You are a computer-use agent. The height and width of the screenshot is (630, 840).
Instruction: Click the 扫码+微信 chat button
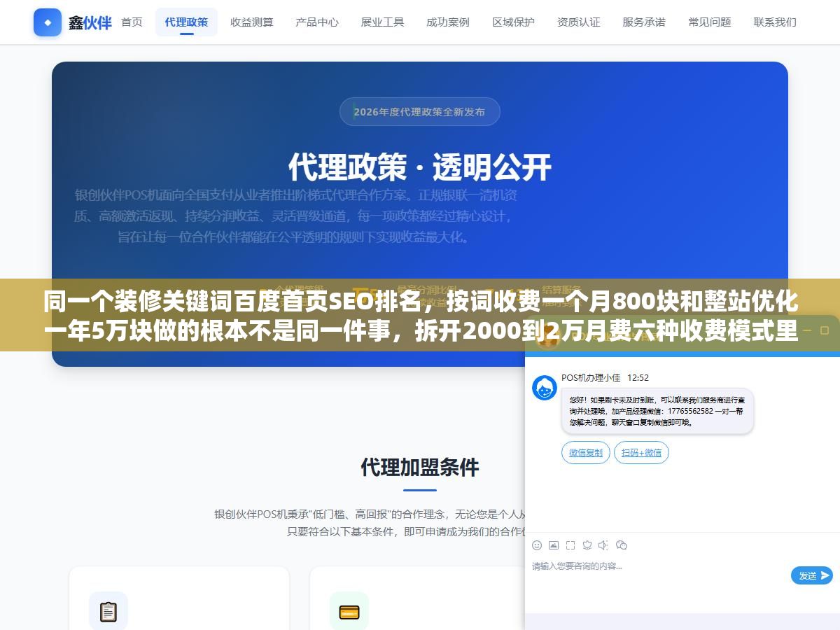(641, 453)
